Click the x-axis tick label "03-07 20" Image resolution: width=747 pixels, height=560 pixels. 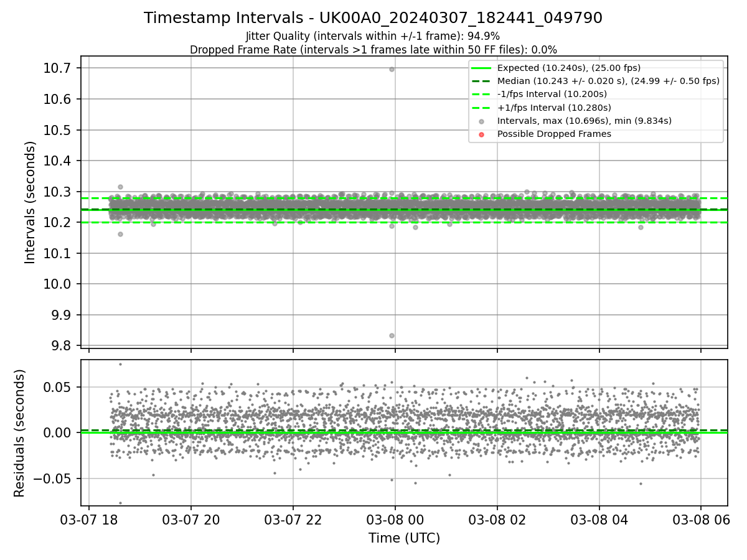coord(191,520)
